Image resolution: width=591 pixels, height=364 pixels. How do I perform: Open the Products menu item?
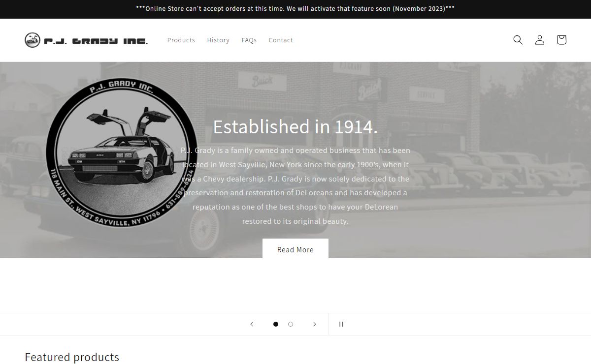181,40
